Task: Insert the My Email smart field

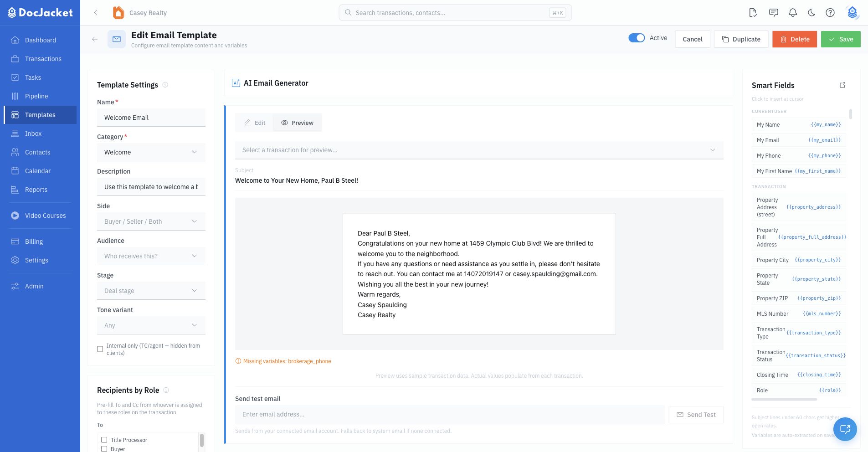Action: tap(799, 140)
